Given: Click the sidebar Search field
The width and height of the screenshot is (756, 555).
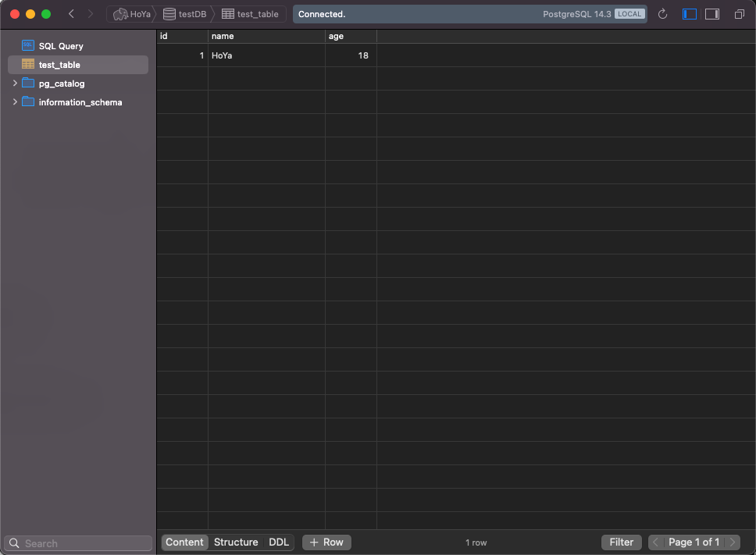Looking at the screenshot, I should (78, 543).
